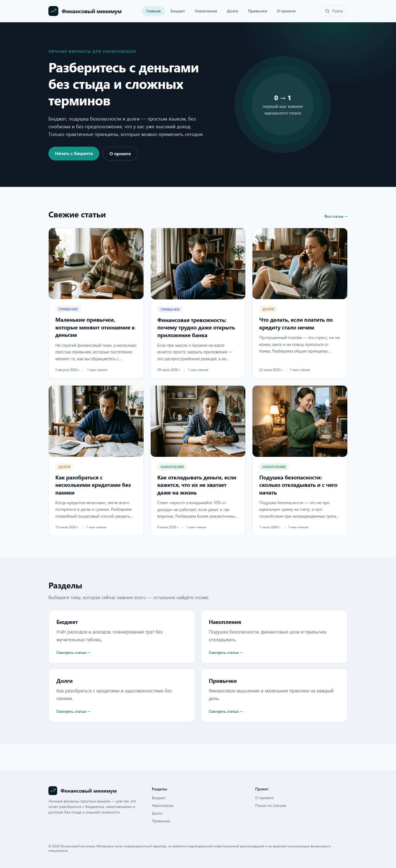This screenshot has width=396, height=868.
Task: Open article Что делать, если платить по кредиту
Action: pos(296,324)
